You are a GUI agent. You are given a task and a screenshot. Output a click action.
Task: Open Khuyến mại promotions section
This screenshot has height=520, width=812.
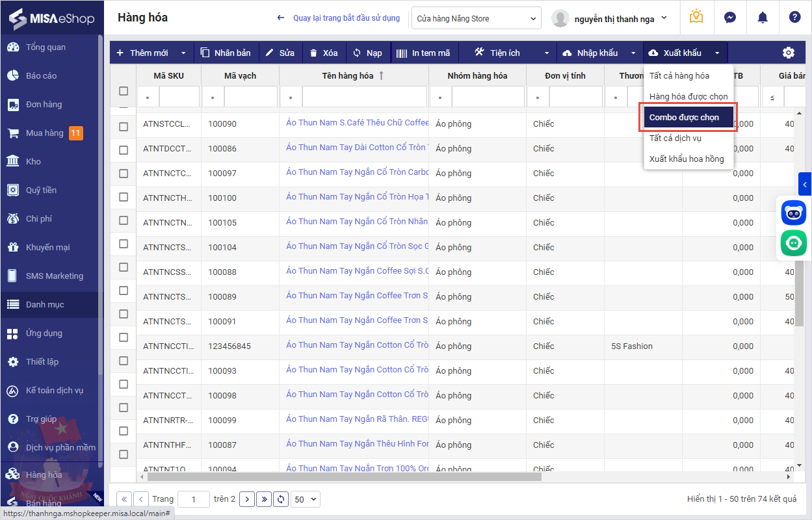49,248
